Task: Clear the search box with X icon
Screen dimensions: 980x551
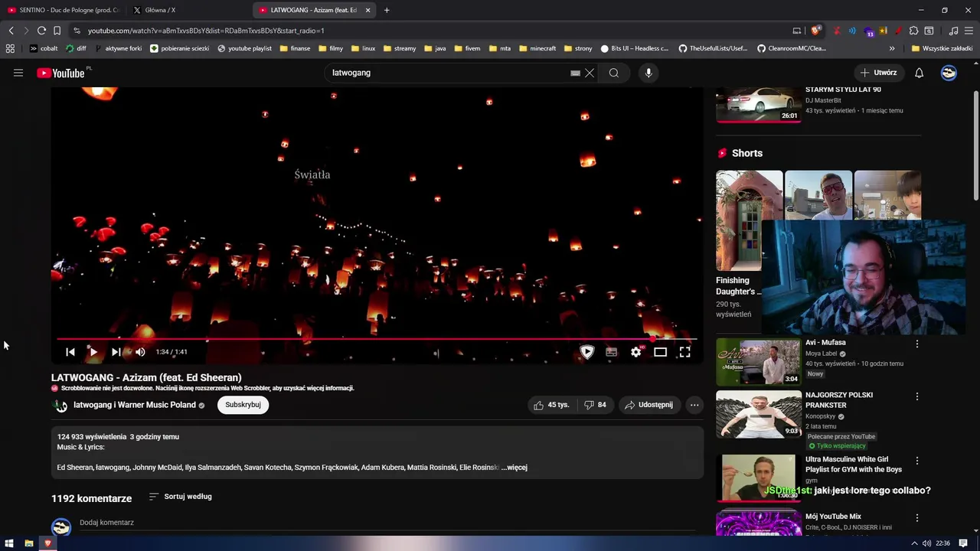Action: (590, 73)
